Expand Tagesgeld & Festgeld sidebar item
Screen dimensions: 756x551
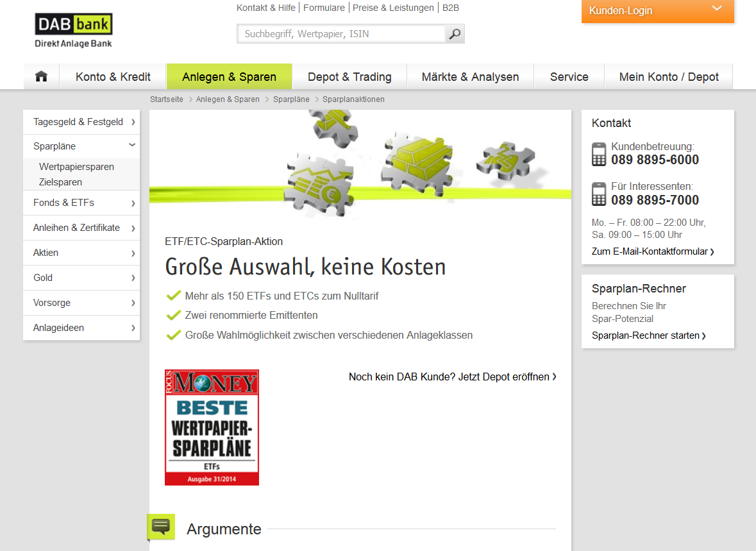[x=81, y=122]
